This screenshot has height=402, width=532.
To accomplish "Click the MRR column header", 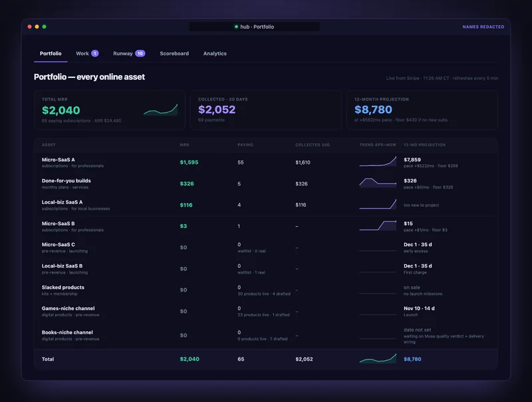I will 184,145.
